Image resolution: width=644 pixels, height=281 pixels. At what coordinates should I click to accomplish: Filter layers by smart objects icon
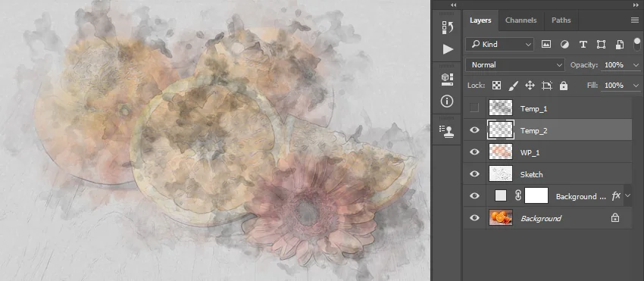[620, 45]
